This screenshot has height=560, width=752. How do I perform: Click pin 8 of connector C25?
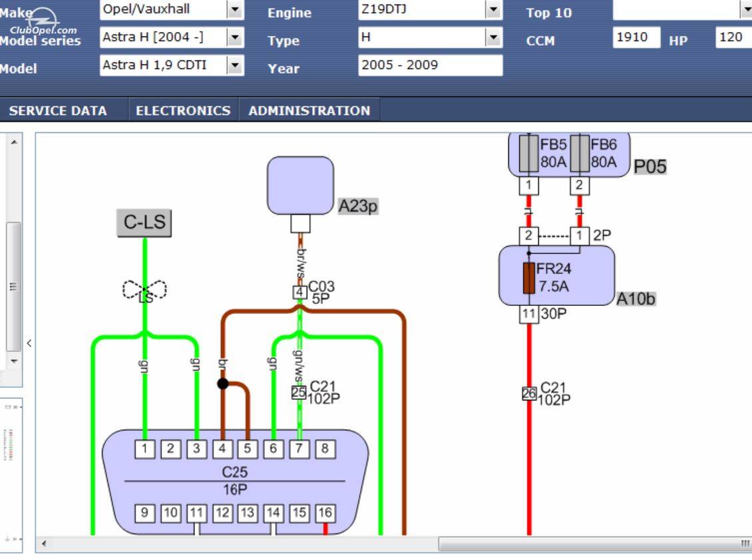(325, 449)
